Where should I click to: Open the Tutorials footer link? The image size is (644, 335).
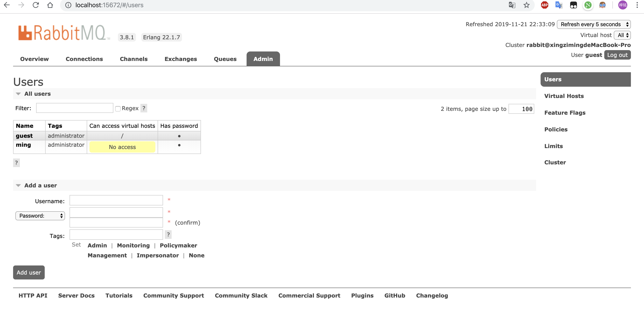tap(119, 295)
